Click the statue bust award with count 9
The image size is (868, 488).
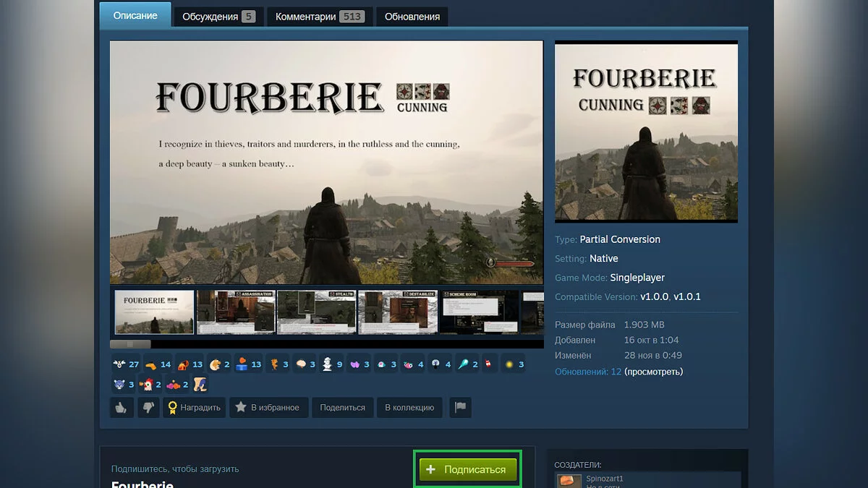(x=328, y=365)
